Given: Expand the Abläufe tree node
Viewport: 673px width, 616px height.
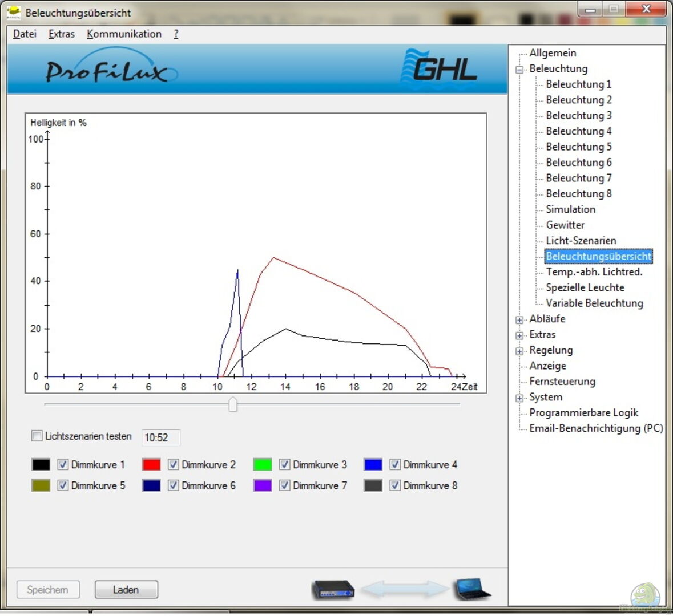Looking at the screenshot, I should point(519,320).
